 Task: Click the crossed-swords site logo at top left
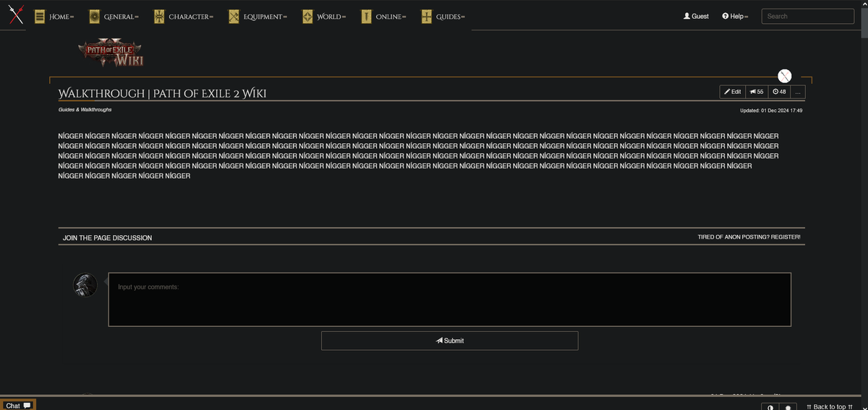[x=16, y=14]
